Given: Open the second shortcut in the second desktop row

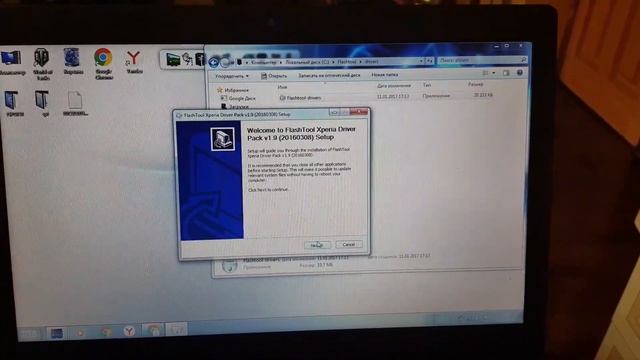Looking at the screenshot, I should click(x=42, y=103).
